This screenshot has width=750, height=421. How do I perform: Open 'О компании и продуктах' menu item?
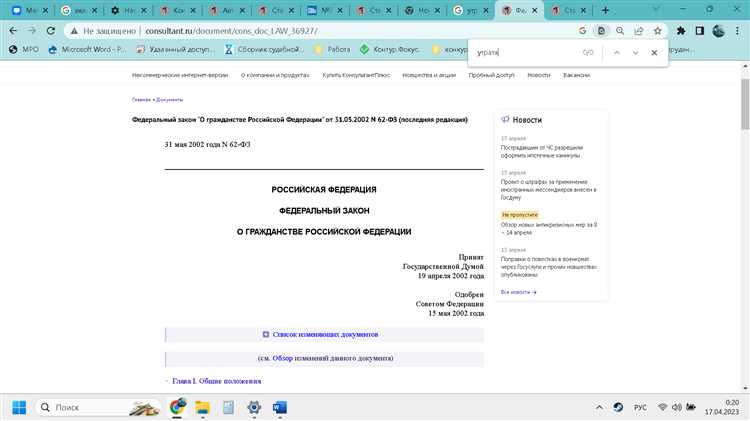coord(275,75)
